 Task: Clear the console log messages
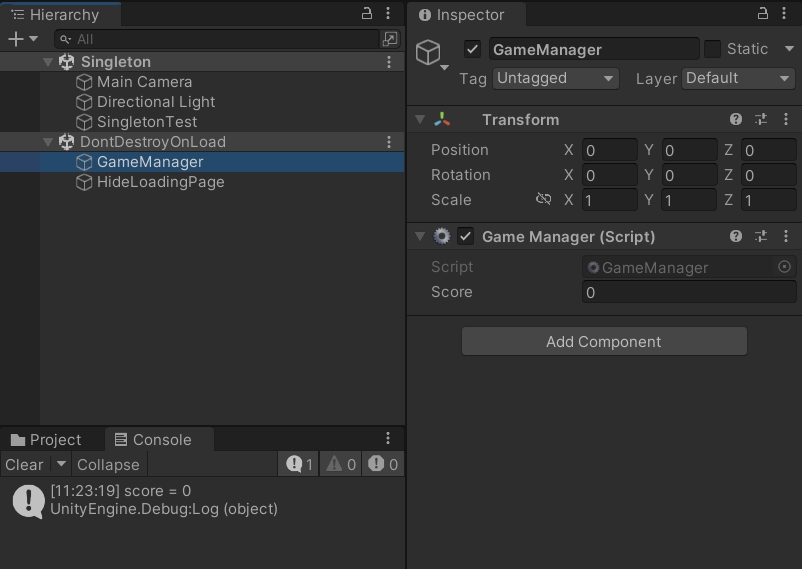click(x=25, y=465)
